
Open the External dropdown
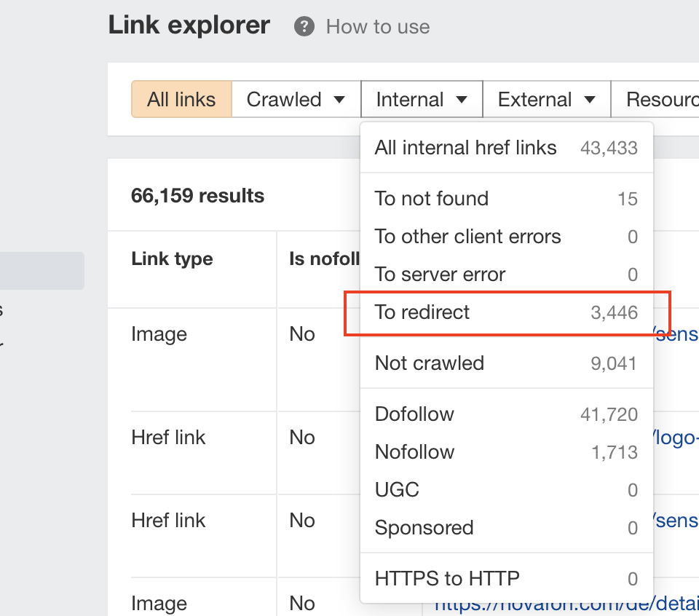coord(547,99)
